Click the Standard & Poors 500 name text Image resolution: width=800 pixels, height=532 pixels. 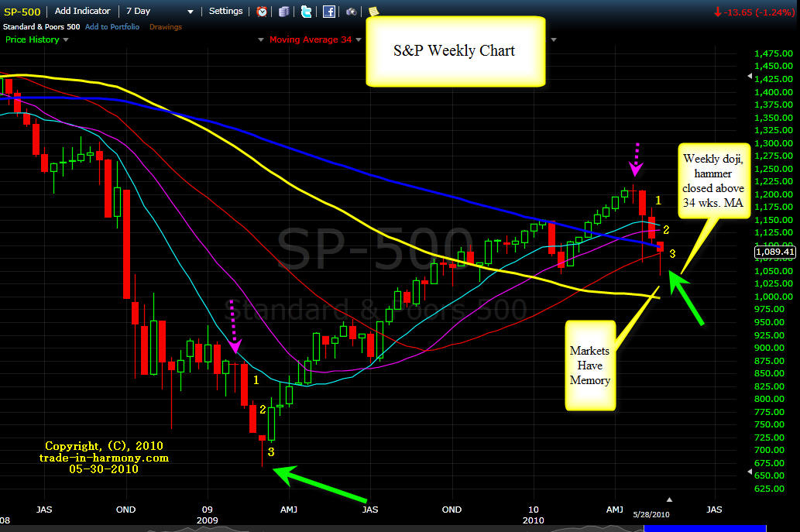[41, 26]
